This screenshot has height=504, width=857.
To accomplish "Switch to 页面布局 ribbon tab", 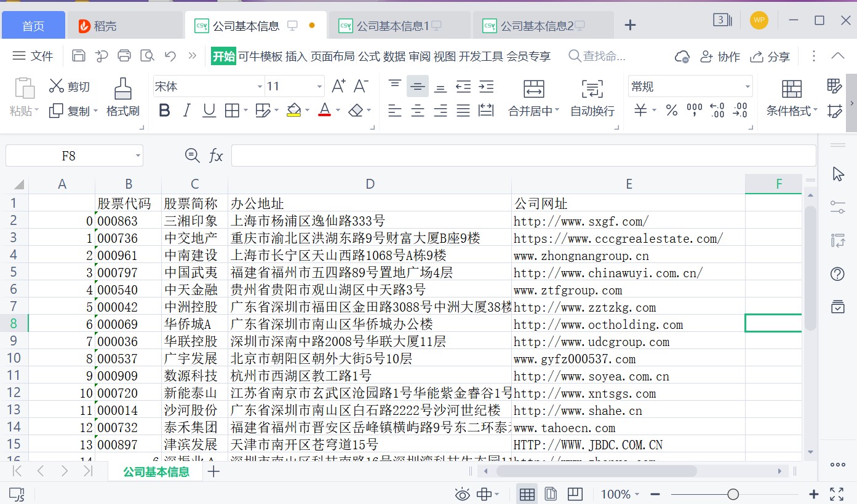I will point(332,57).
